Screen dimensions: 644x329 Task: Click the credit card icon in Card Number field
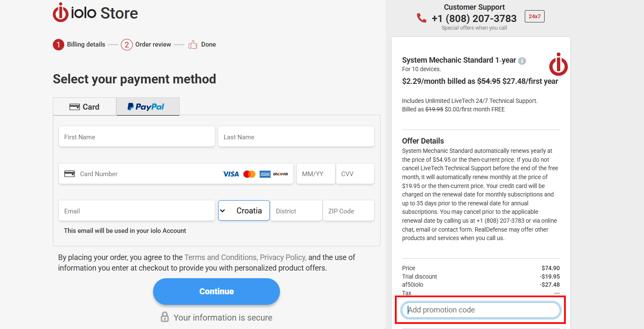point(69,174)
